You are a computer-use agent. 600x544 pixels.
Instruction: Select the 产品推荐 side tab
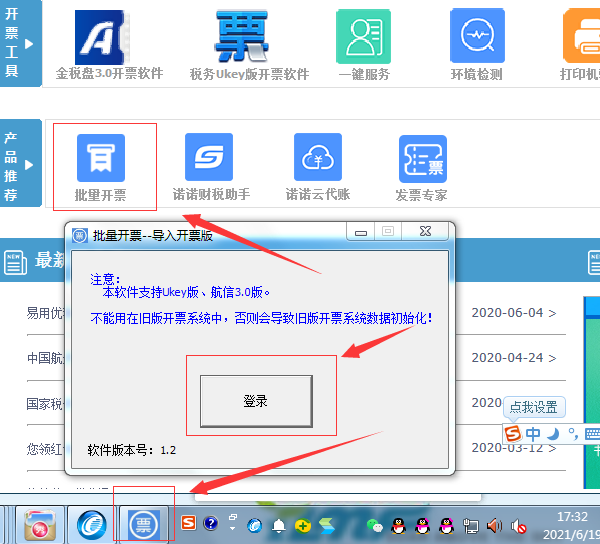(x=20, y=164)
